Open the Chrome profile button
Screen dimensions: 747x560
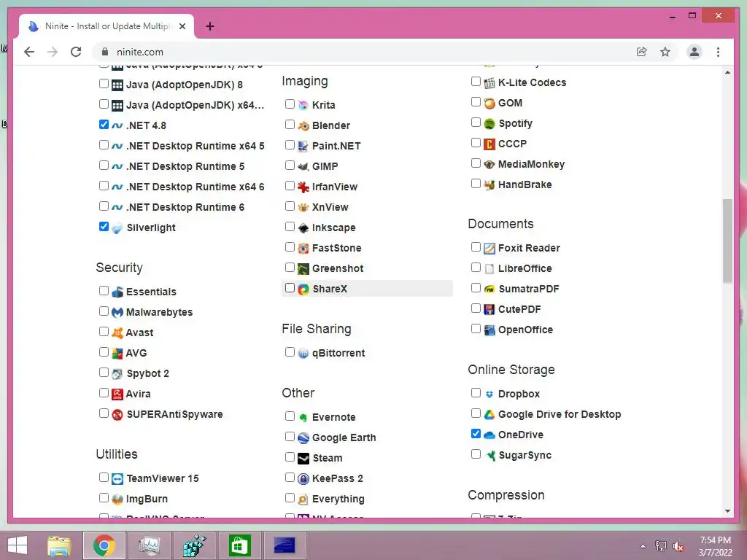coord(694,52)
